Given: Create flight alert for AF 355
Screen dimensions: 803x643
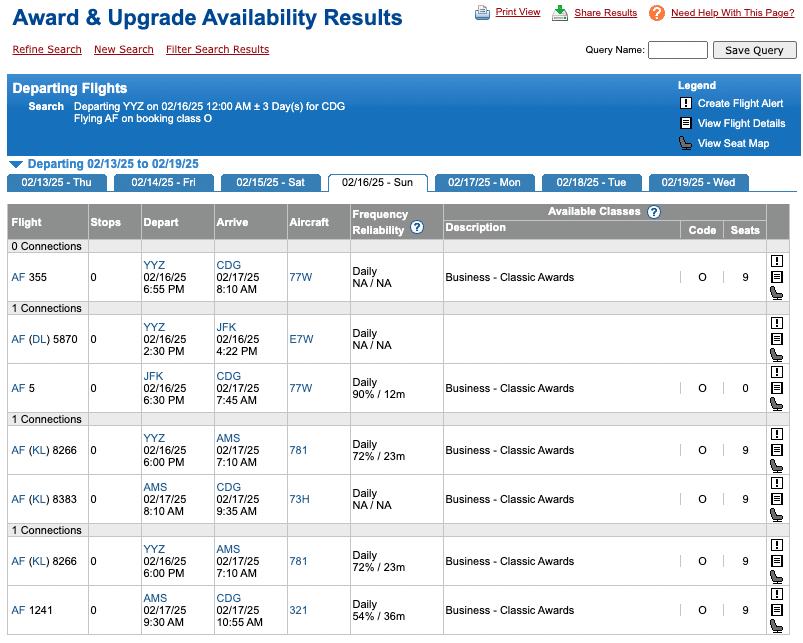Looking at the screenshot, I should coord(777,261).
